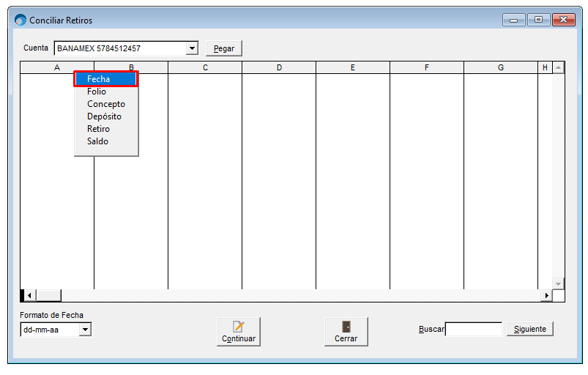Choose Fecha from the context menu
588x375 pixels.
pos(106,79)
